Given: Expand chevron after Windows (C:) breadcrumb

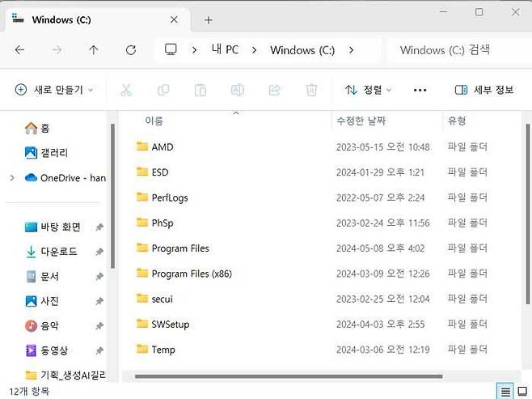Looking at the screenshot, I should point(351,50).
